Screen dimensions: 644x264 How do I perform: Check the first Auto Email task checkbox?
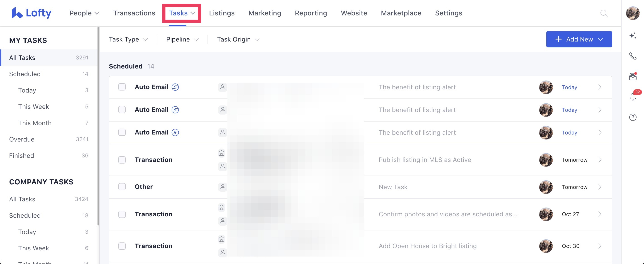point(122,87)
